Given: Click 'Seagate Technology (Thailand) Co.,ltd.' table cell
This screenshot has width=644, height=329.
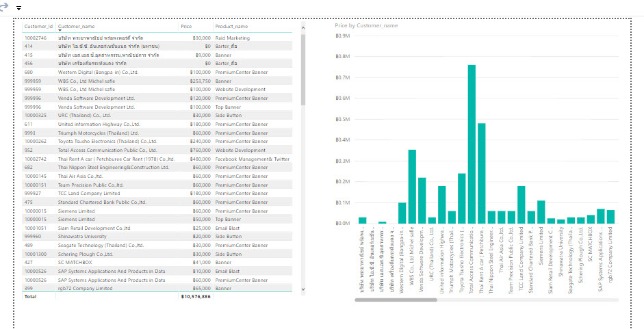Looking at the screenshot, I should pos(101,245).
